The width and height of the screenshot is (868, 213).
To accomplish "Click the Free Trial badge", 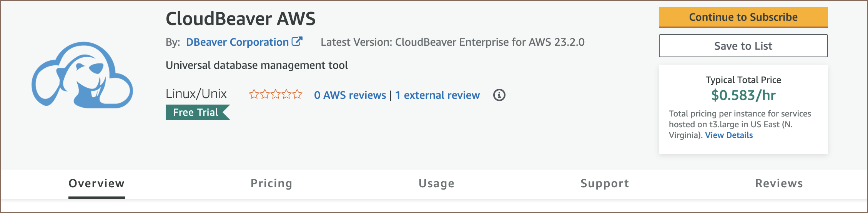I will (x=196, y=112).
